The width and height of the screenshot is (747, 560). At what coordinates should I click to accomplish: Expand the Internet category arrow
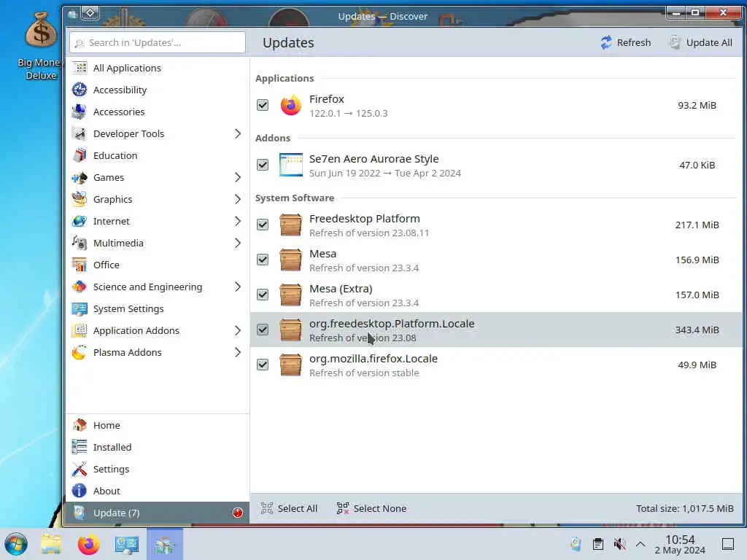[x=237, y=221]
